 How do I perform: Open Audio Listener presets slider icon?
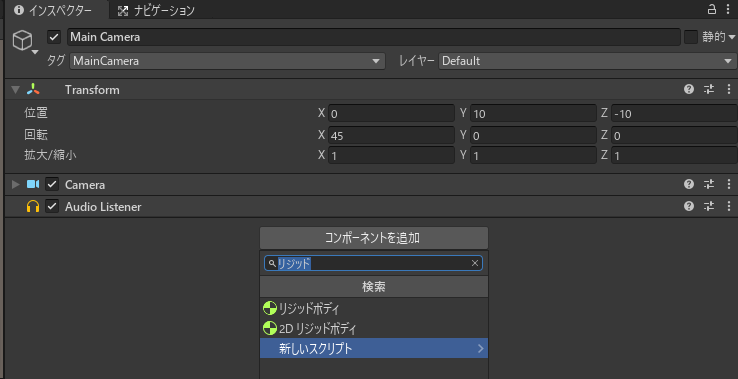click(709, 206)
